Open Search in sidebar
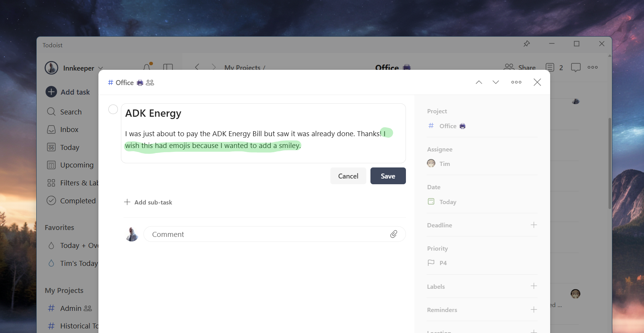The height and width of the screenshot is (333, 644). [x=64, y=112]
